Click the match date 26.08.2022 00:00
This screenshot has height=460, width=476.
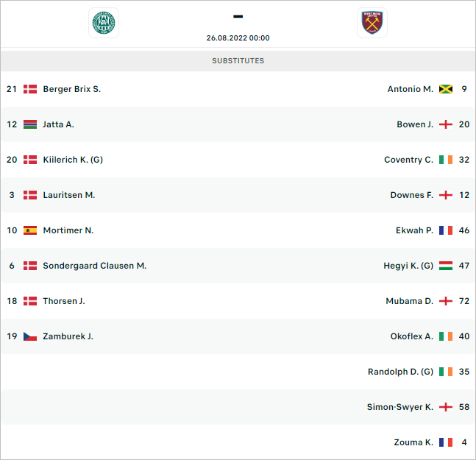click(238, 38)
